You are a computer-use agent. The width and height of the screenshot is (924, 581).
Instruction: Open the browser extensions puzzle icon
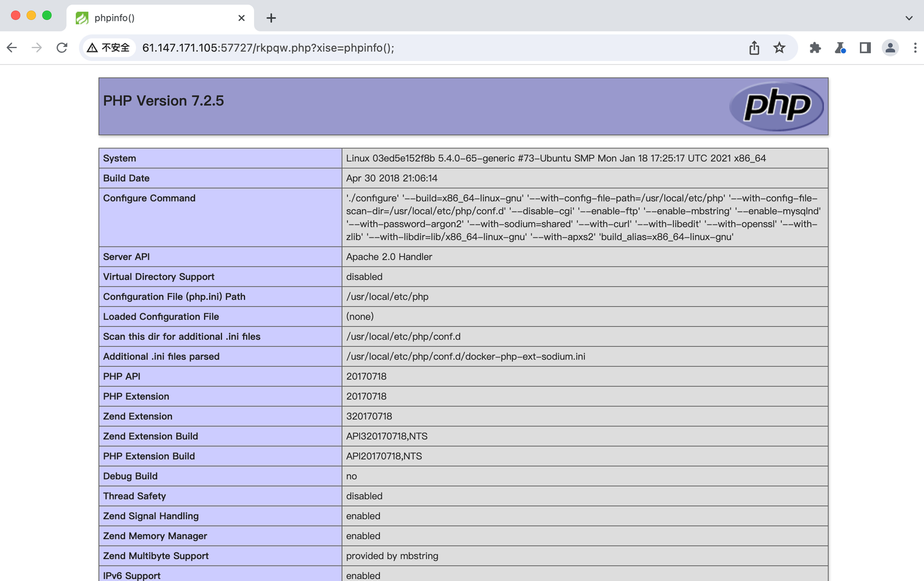click(815, 47)
